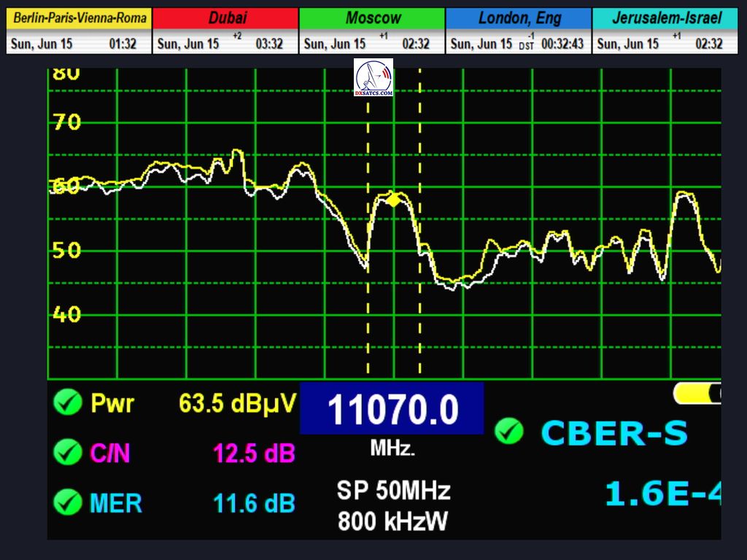Click the 800 kHzW bandwidth setting

click(393, 521)
